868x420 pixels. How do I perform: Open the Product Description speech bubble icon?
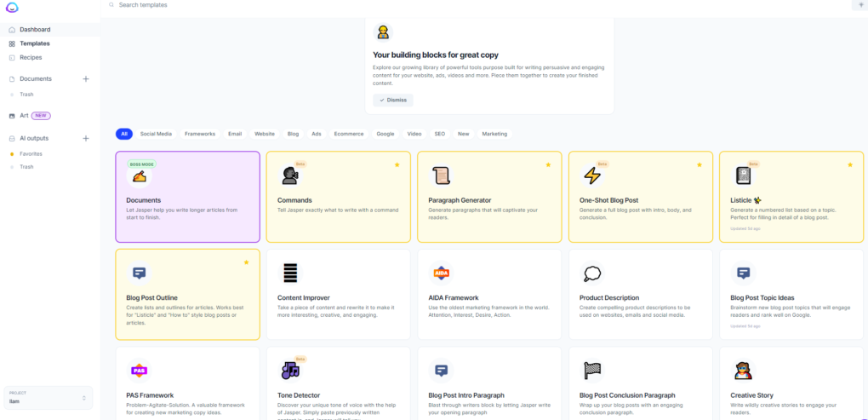tap(591, 273)
